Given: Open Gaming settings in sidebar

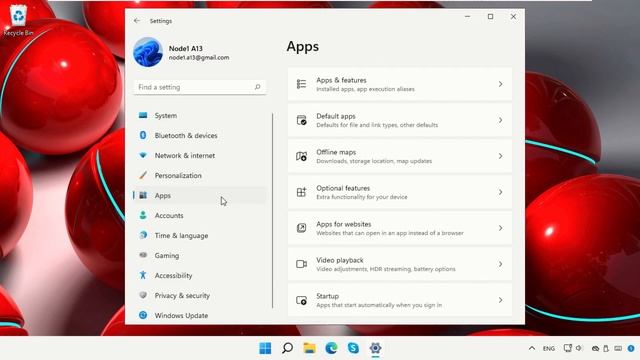Looking at the screenshot, I should coord(200,256).
